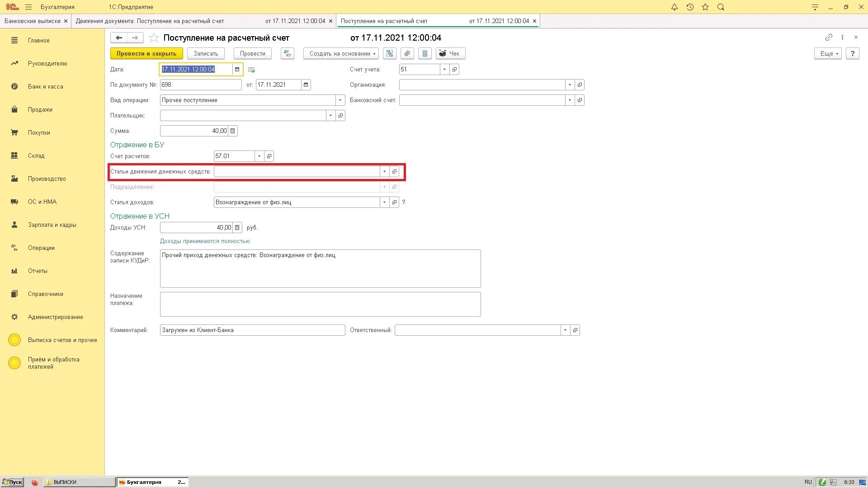This screenshot has width=868, height=488.
Task: Click the get link chain icon
Action: pos(829,38)
